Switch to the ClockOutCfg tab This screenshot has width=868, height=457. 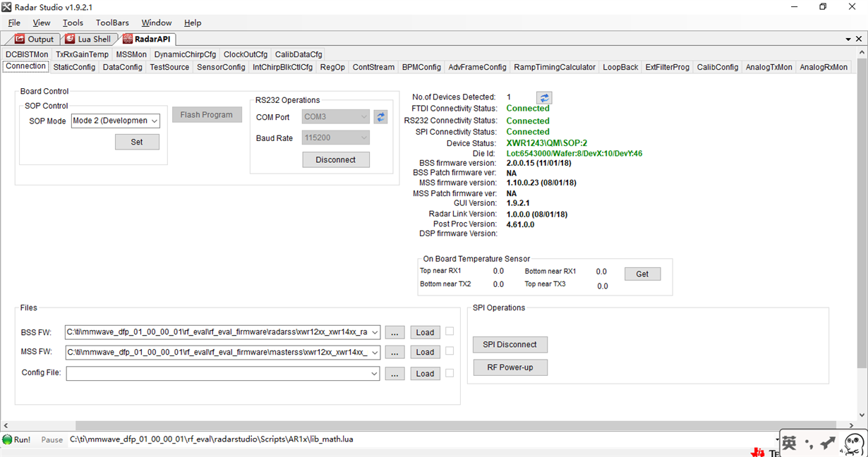pyautogui.click(x=246, y=54)
